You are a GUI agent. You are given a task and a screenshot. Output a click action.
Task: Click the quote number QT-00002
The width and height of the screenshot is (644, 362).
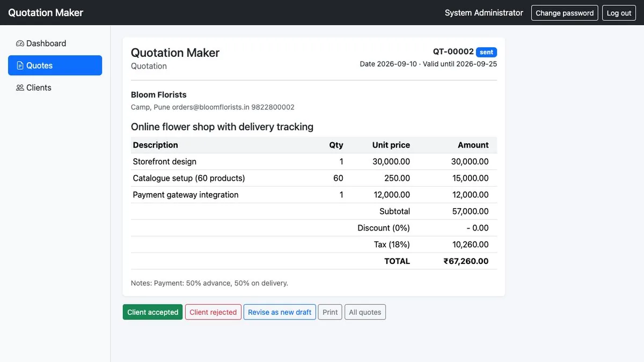tap(453, 51)
